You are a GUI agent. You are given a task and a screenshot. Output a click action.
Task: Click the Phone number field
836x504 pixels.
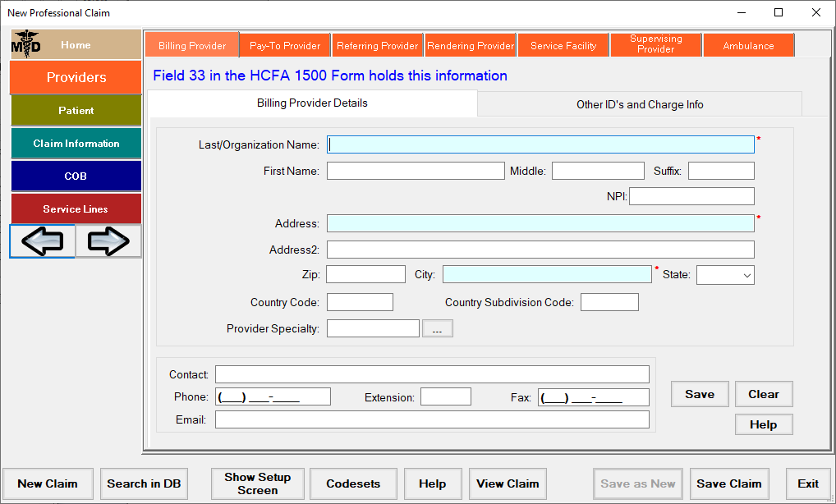[x=273, y=397]
